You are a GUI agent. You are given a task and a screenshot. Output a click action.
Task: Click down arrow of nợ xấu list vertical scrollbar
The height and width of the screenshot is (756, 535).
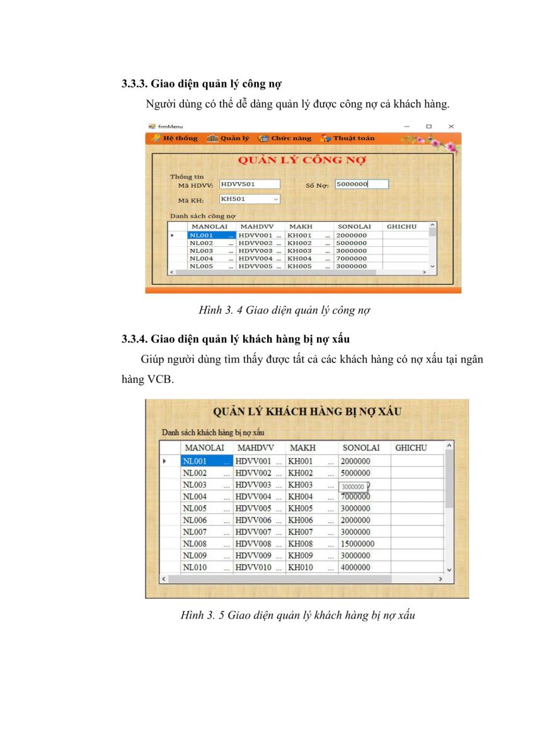(x=449, y=570)
